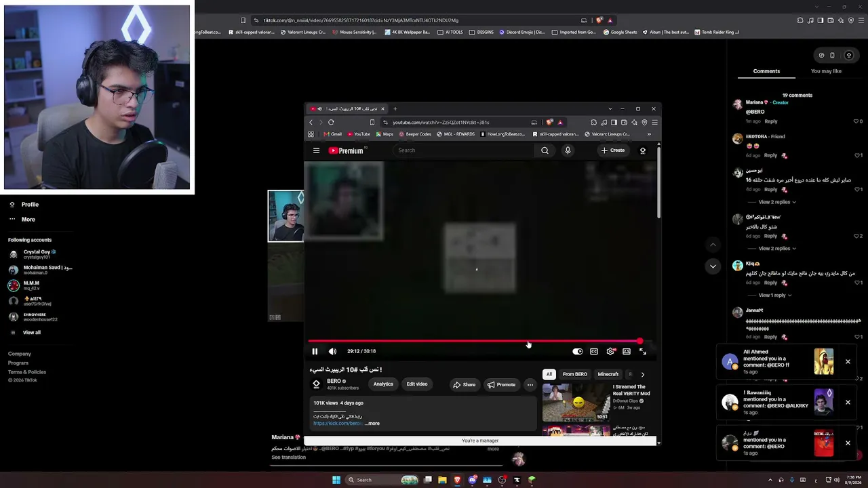
Task: Start YouTube voice search microphone
Action: (568, 150)
